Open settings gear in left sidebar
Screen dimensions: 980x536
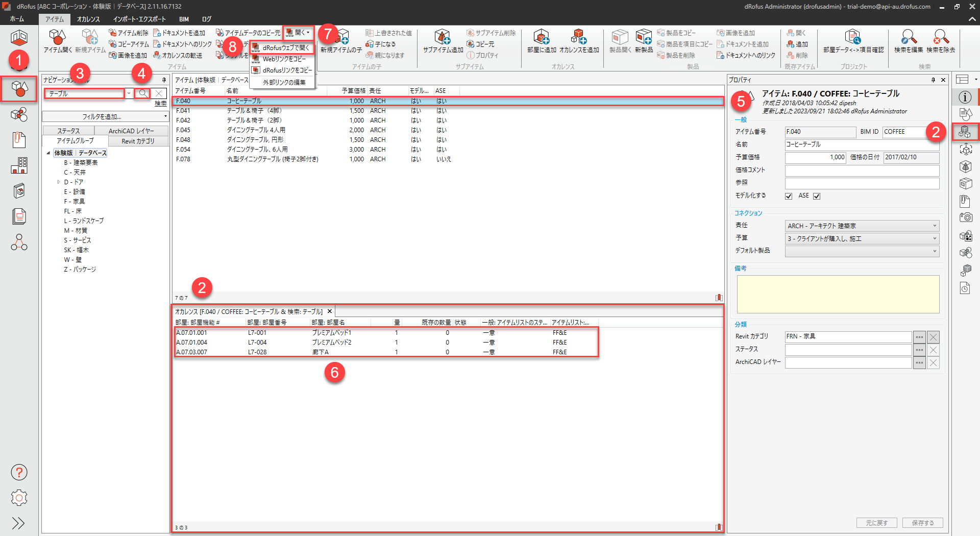[x=19, y=498]
